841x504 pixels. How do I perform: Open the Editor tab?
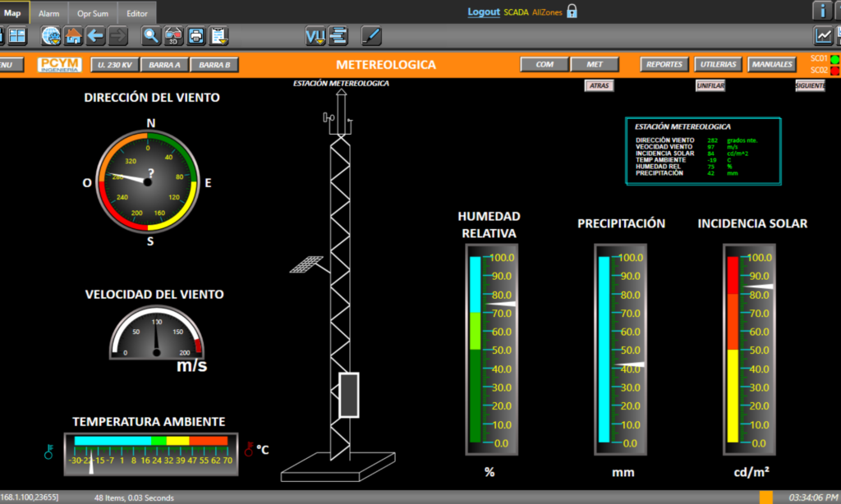[136, 12]
